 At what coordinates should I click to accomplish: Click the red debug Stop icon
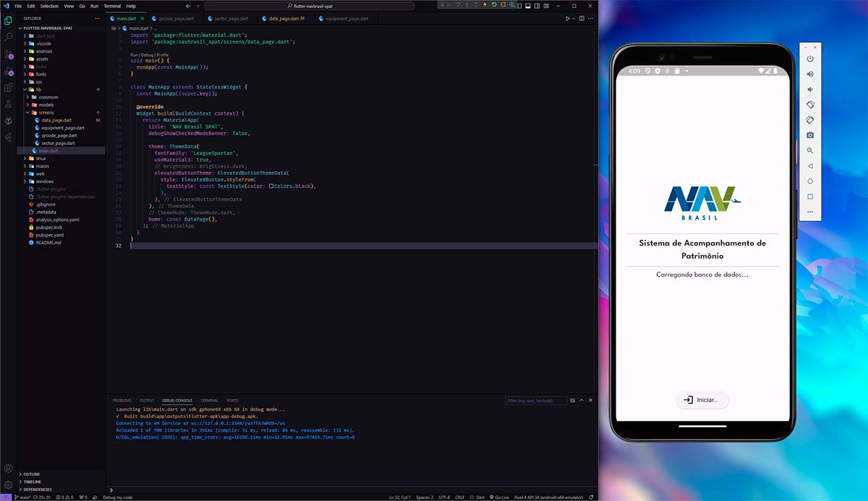point(503,5)
